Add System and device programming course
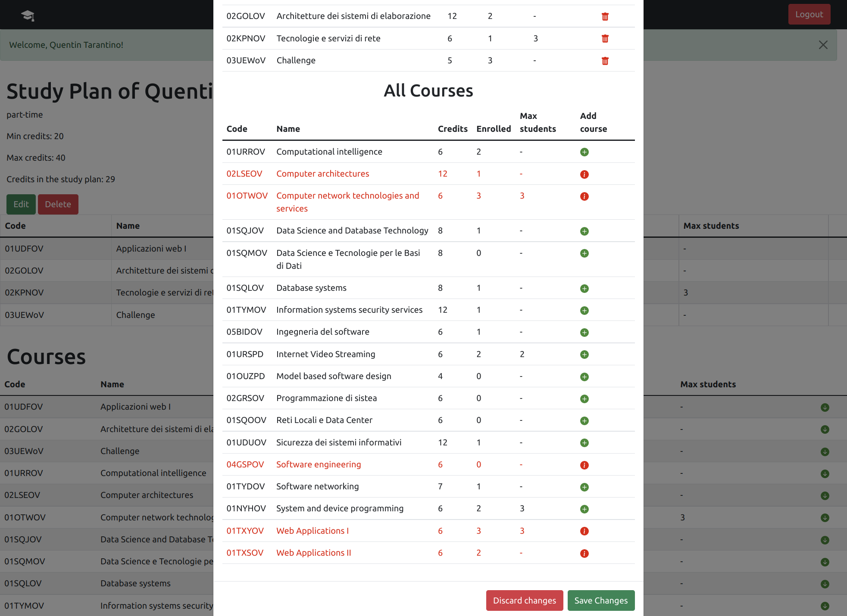This screenshot has width=847, height=616. (584, 509)
